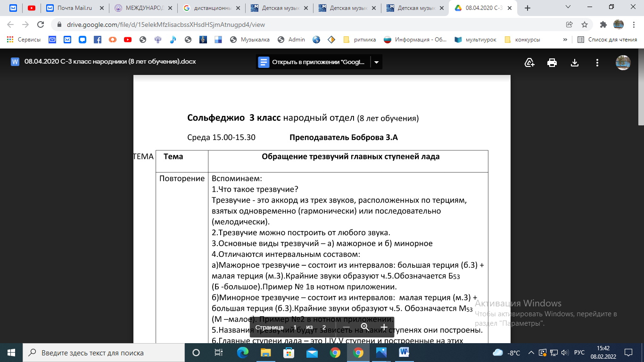Go back to the previous page

tap(10, 25)
